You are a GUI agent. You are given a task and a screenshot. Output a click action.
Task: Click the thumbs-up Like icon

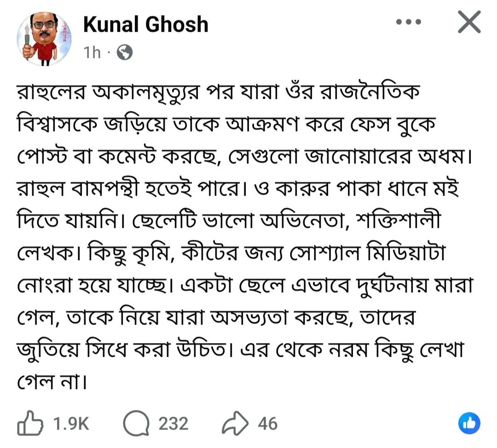click(x=29, y=424)
